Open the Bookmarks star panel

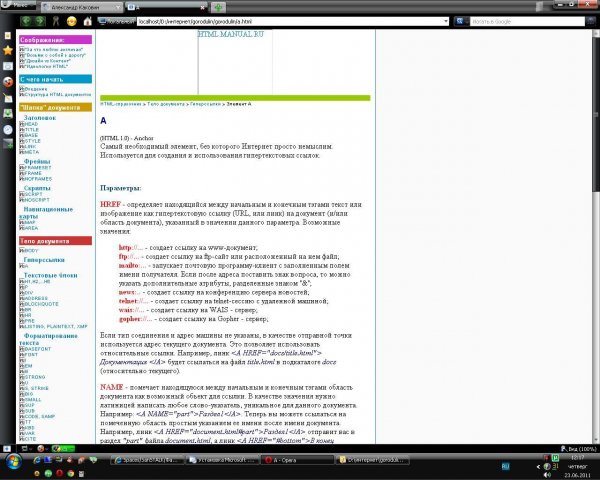pos(8,51)
